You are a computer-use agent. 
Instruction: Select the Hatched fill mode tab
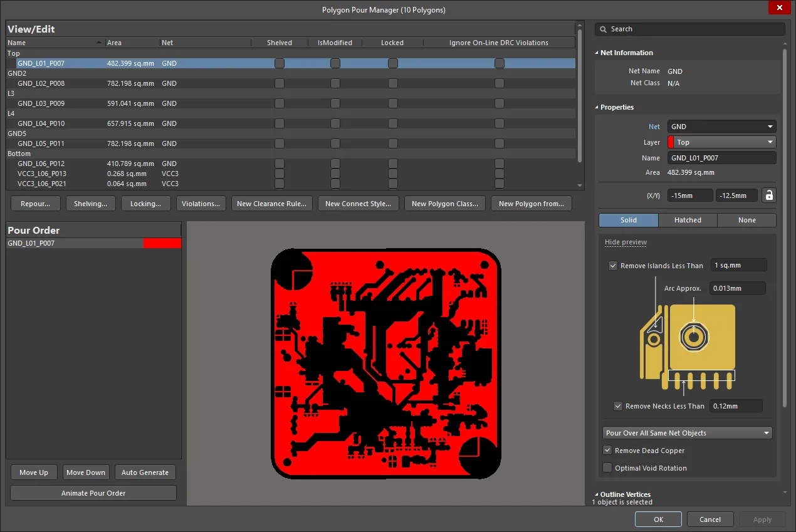pos(688,220)
